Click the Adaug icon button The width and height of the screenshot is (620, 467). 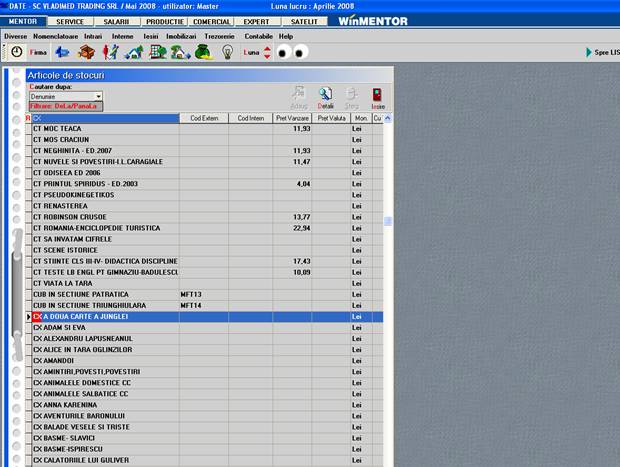pos(299,98)
